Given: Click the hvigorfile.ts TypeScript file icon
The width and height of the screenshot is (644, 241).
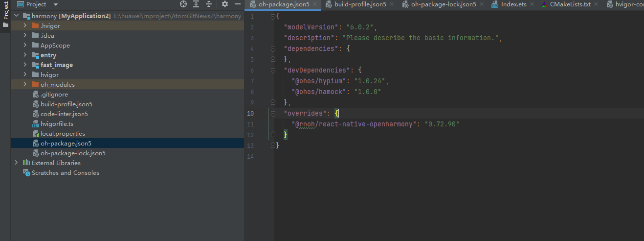Looking at the screenshot, I should point(35,124).
